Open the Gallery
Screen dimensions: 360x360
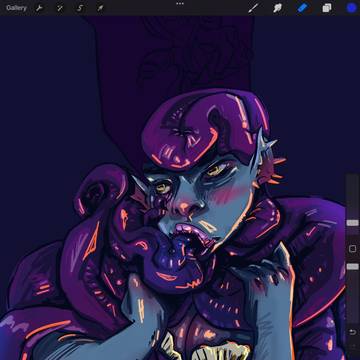click(x=16, y=8)
